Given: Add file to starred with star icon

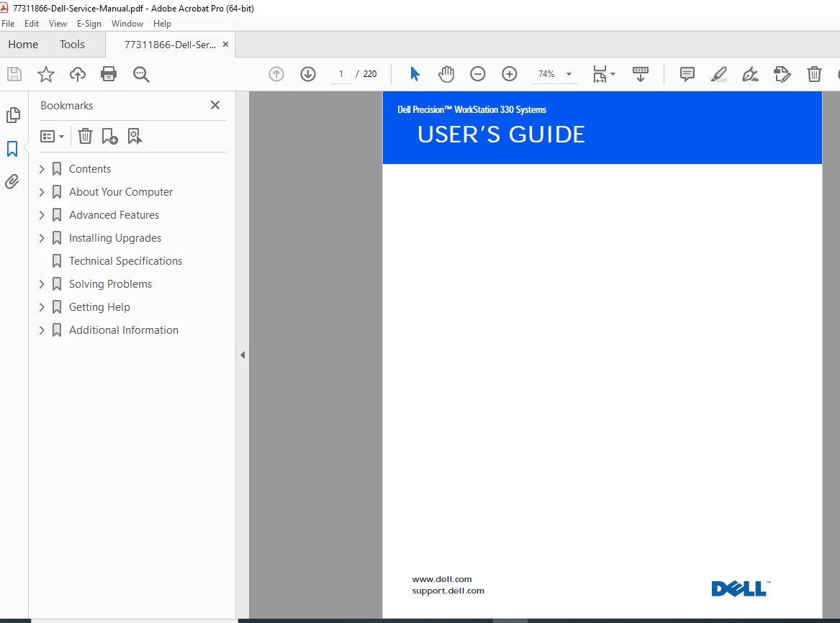Looking at the screenshot, I should point(46,74).
